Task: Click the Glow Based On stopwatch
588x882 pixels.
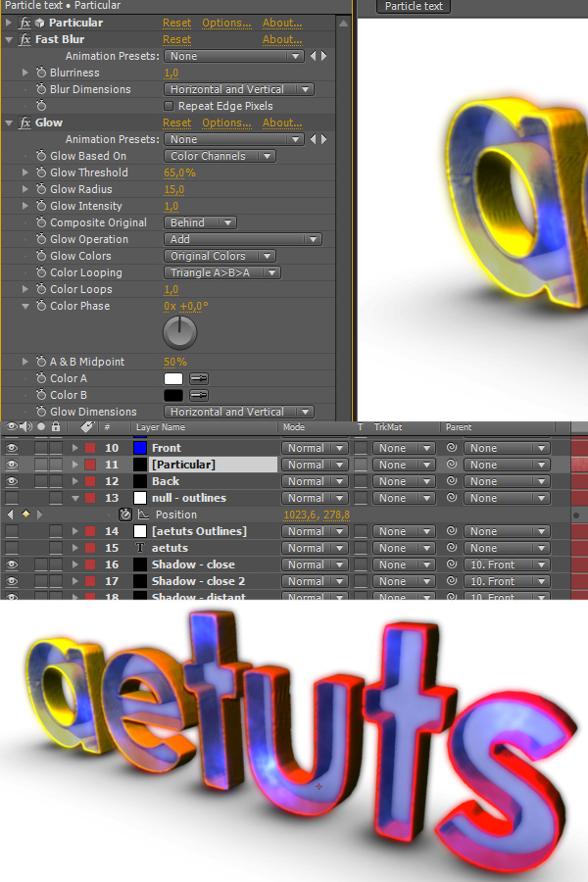Action: pos(41,156)
